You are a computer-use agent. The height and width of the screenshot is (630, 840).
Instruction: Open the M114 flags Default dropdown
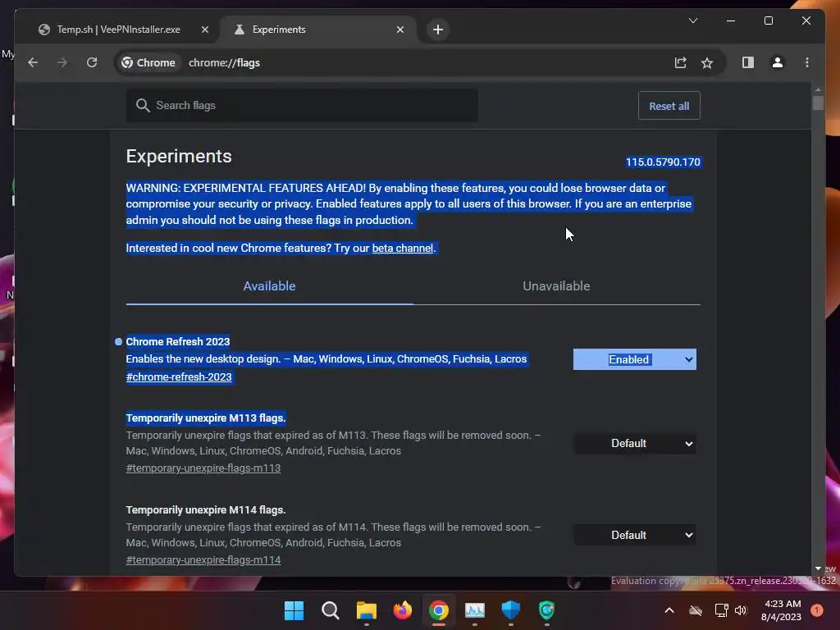click(634, 535)
